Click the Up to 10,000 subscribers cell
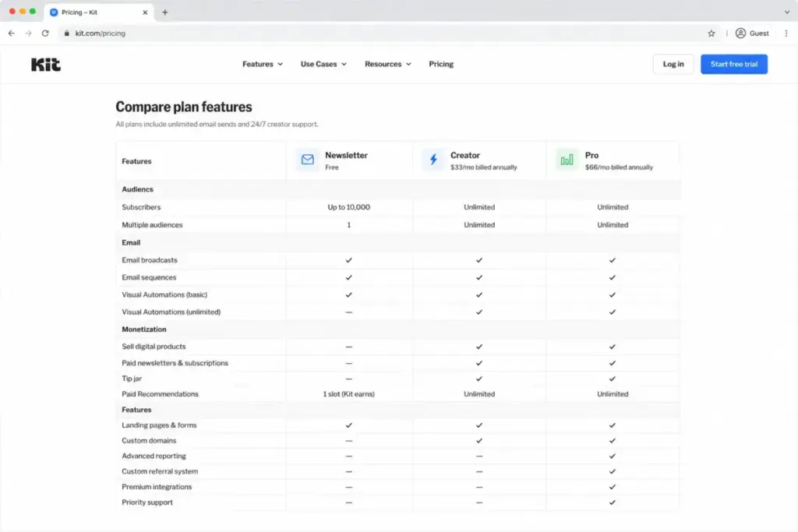 coord(348,207)
